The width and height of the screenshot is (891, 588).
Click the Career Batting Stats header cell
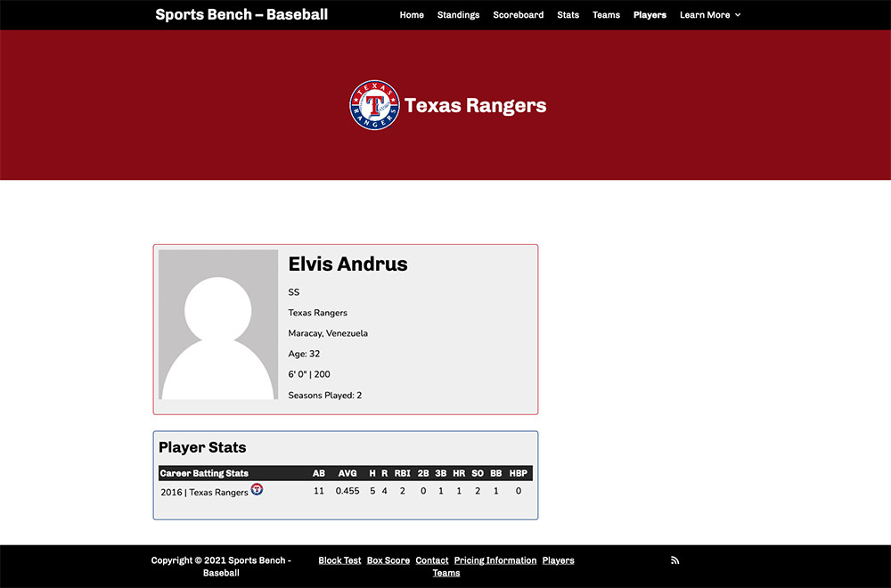point(204,473)
